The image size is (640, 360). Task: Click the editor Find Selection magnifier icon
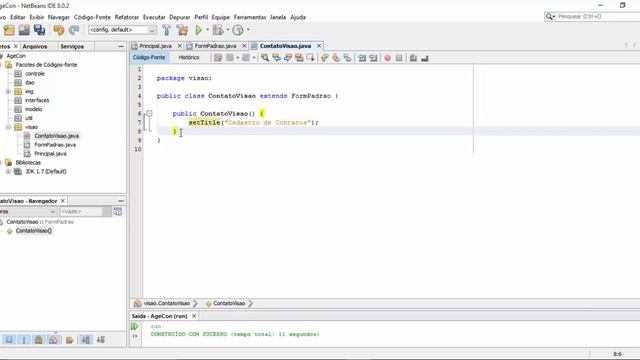coord(265,58)
